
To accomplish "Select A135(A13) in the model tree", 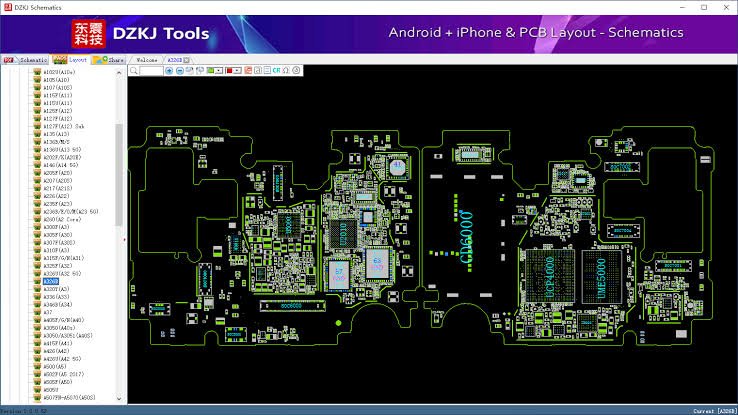I will point(56,134).
